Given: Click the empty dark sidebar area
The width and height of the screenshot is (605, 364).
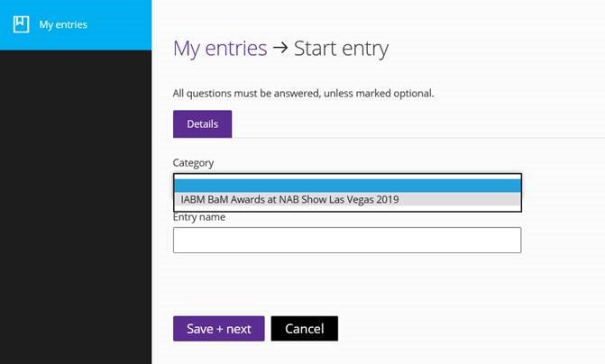Looking at the screenshot, I should pyautogui.click(x=76, y=207).
